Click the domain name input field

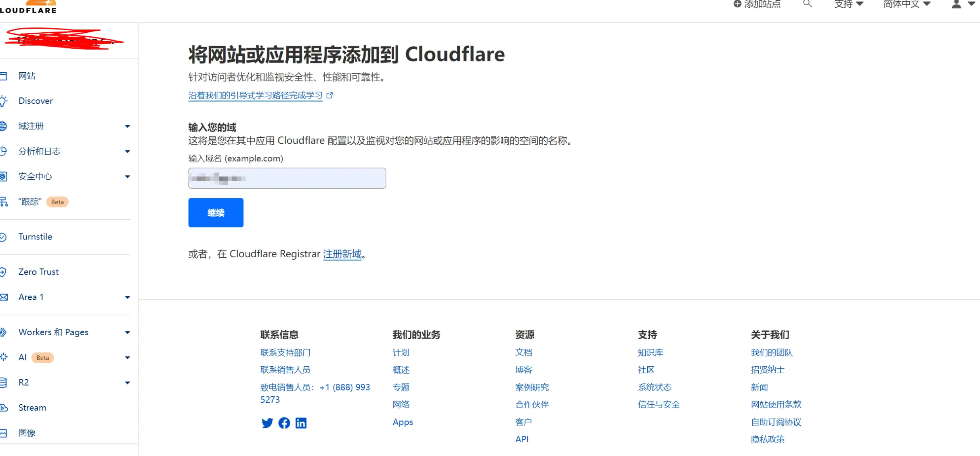coord(287,178)
